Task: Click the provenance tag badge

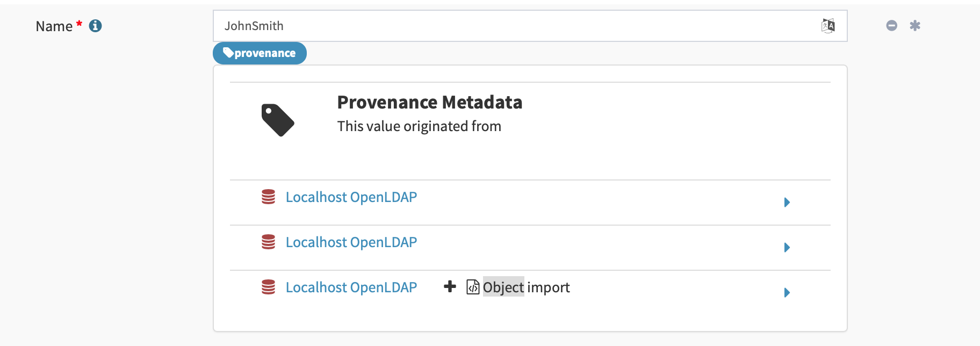Action: coord(260,53)
